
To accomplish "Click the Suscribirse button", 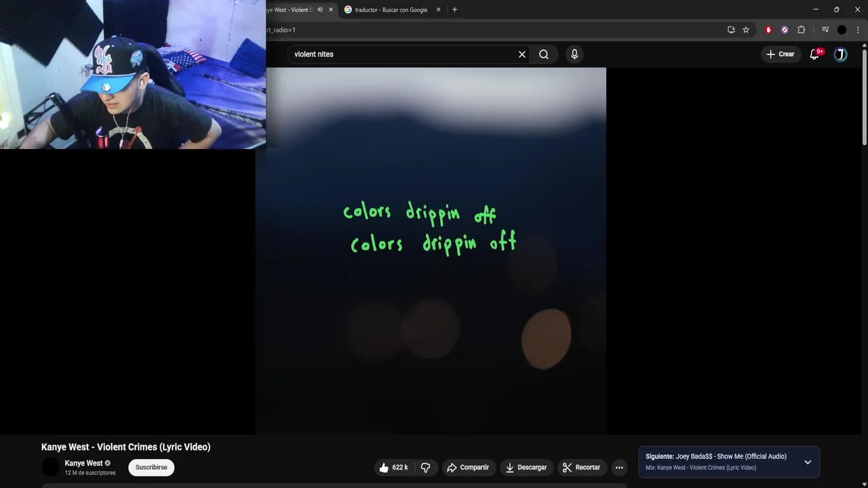I will pos(151,468).
